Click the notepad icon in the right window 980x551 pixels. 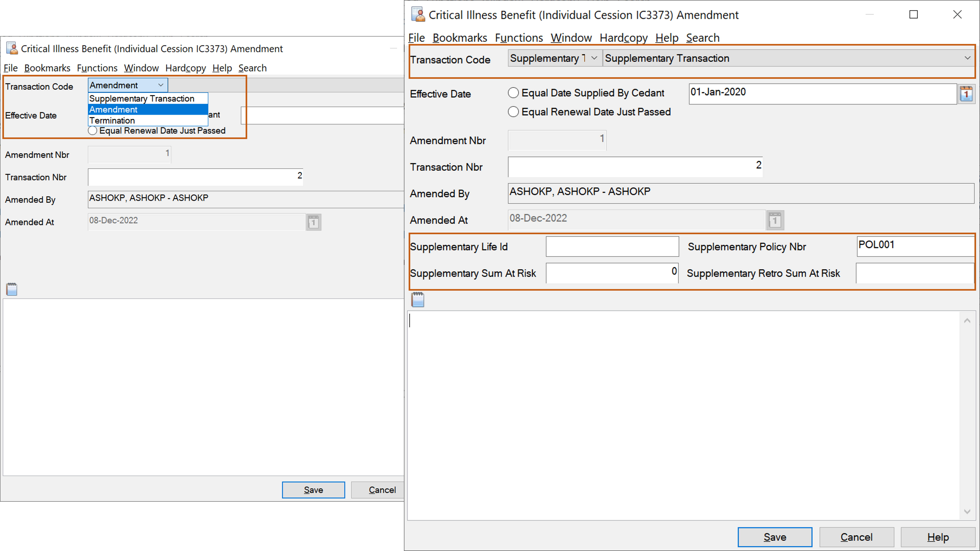pos(418,300)
